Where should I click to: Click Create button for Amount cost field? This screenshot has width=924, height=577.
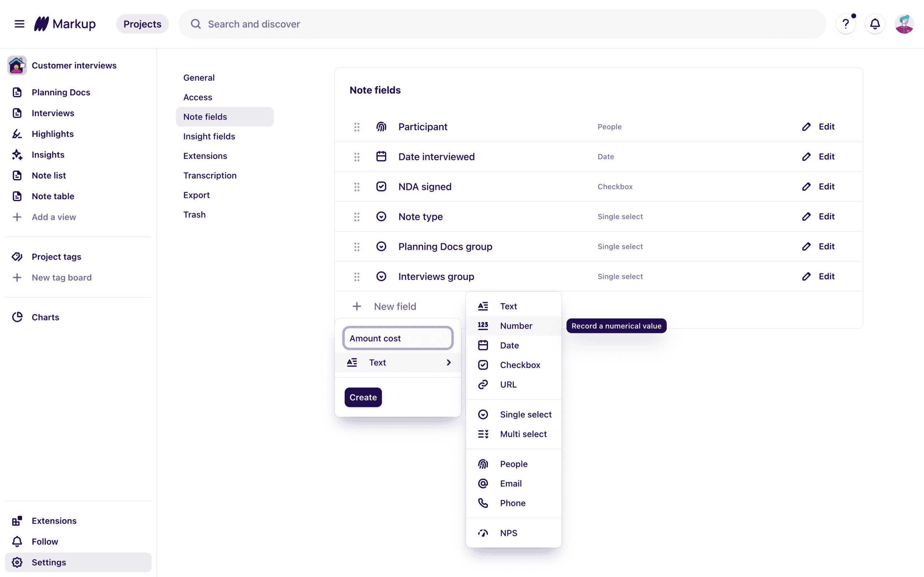[x=363, y=397]
